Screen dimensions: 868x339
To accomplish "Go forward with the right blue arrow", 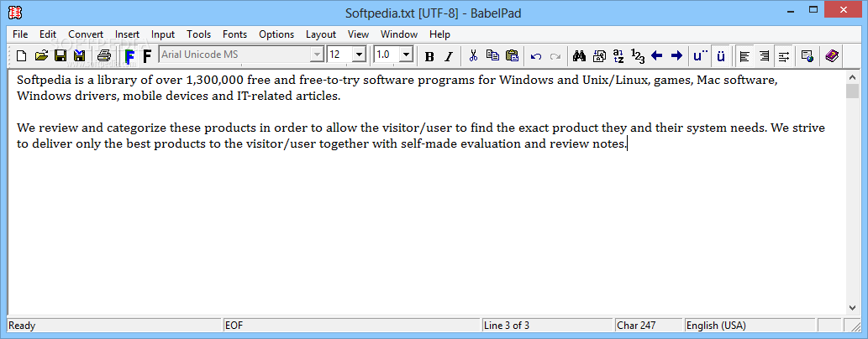I will [x=676, y=56].
